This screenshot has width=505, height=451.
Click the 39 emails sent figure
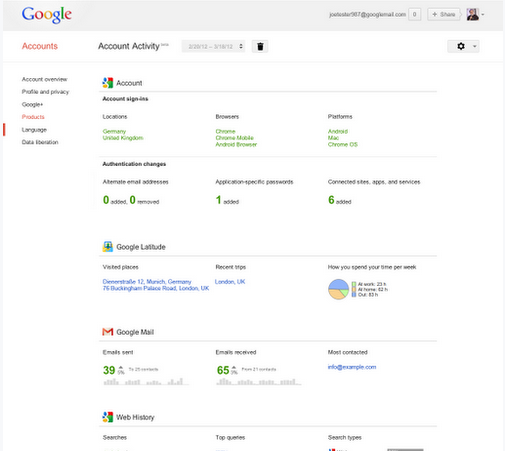[109, 370]
